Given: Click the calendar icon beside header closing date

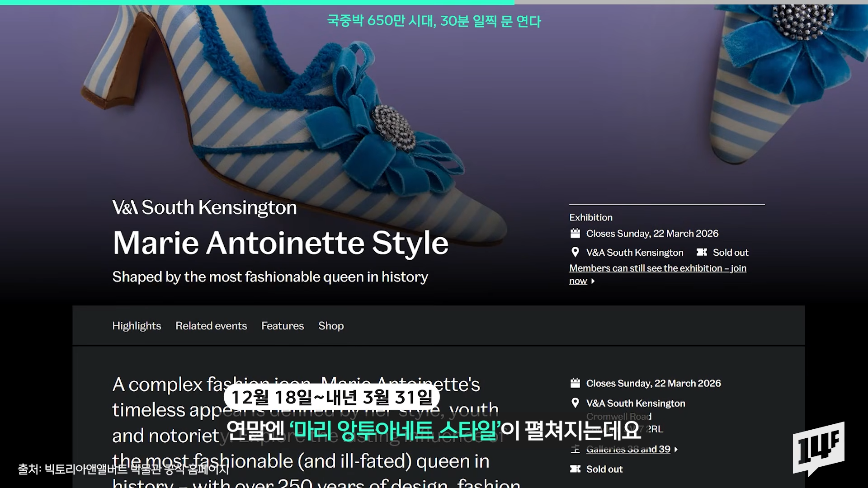Looking at the screenshot, I should [575, 234].
